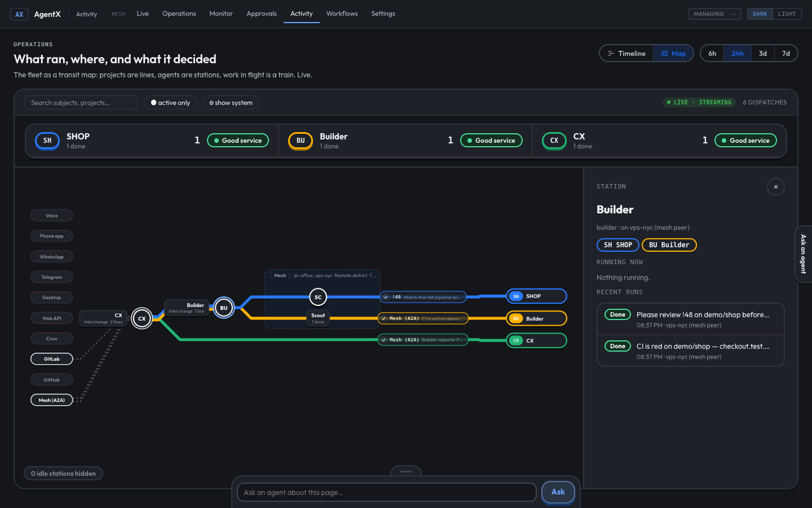This screenshot has height=508, width=812.
Task: Select the GitHub source pill
Action: (52, 380)
